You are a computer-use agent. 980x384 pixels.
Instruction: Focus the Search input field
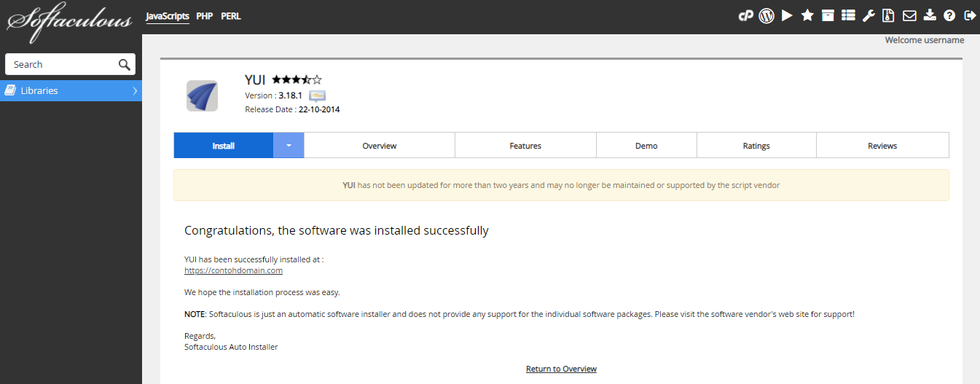(x=63, y=65)
